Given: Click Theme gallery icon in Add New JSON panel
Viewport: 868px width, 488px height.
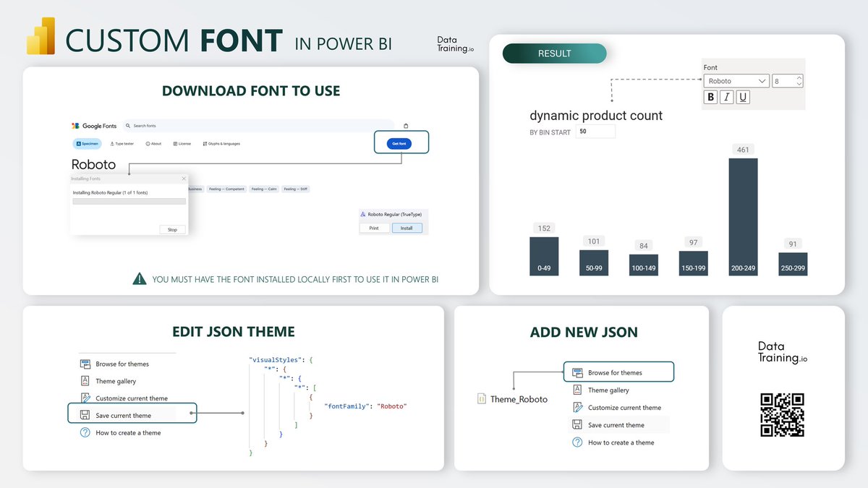Looking at the screenshot, I should click(x=577, y=390).
